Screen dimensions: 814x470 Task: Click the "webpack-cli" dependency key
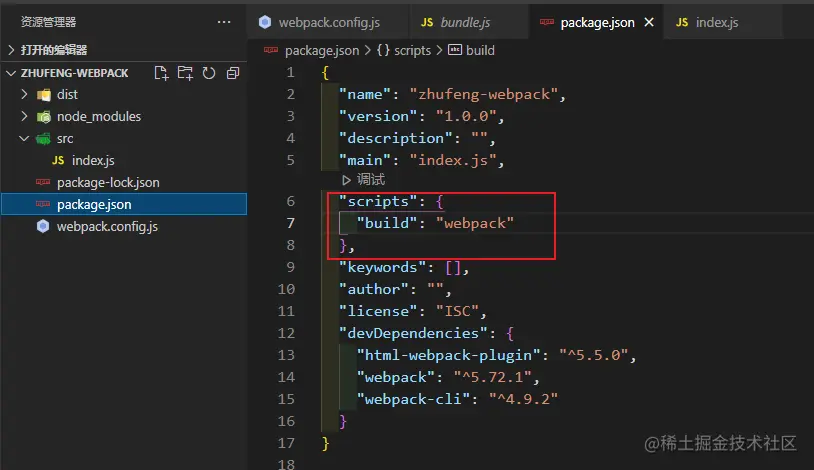pos(413,399)
